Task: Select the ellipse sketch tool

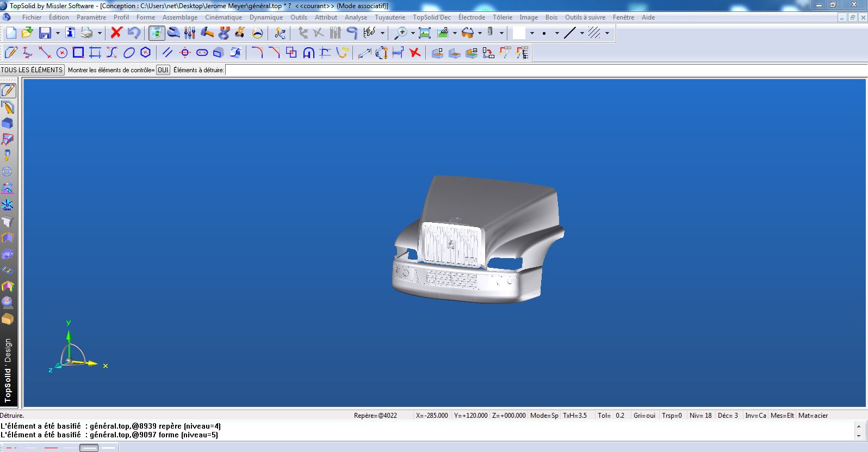Action: coord(129,53)
